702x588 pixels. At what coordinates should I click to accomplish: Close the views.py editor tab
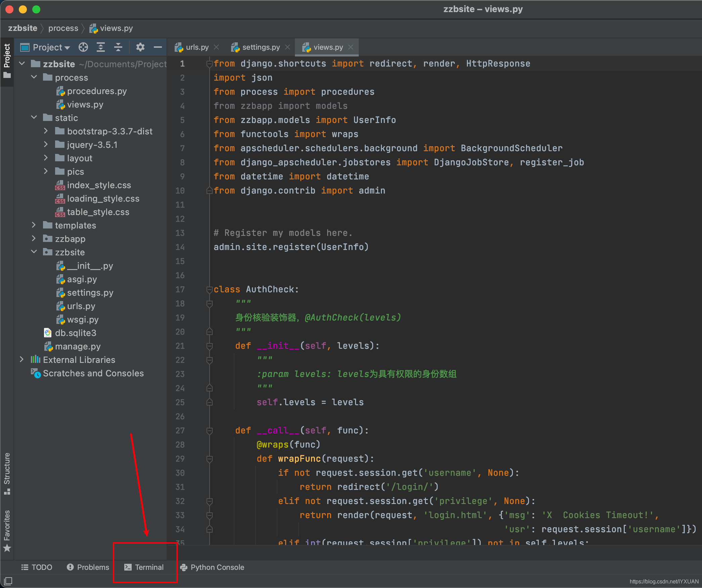[351, 47]
